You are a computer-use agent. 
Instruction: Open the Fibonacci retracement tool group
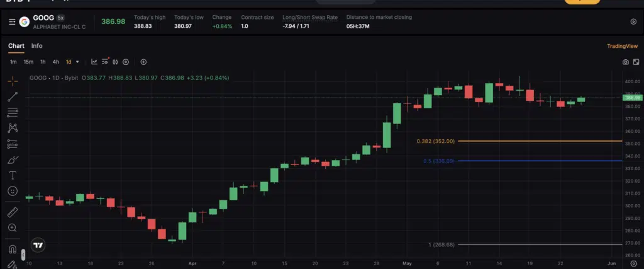click(13, 112)
